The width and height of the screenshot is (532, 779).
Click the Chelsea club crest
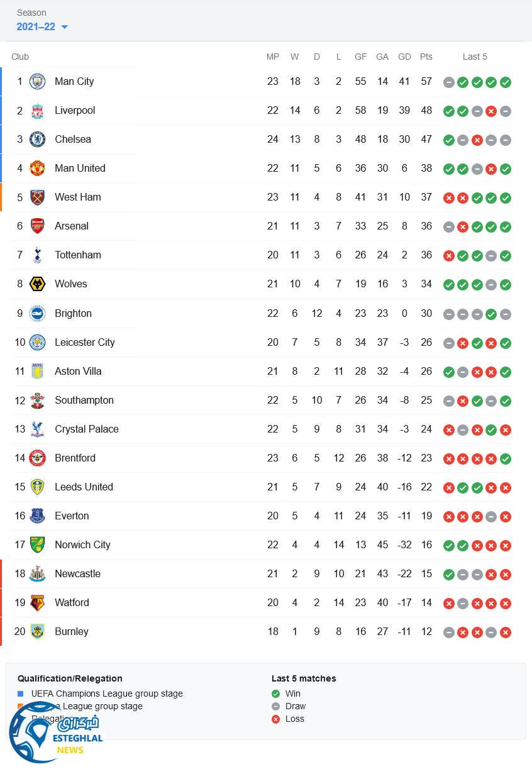(x=37, y=140)
